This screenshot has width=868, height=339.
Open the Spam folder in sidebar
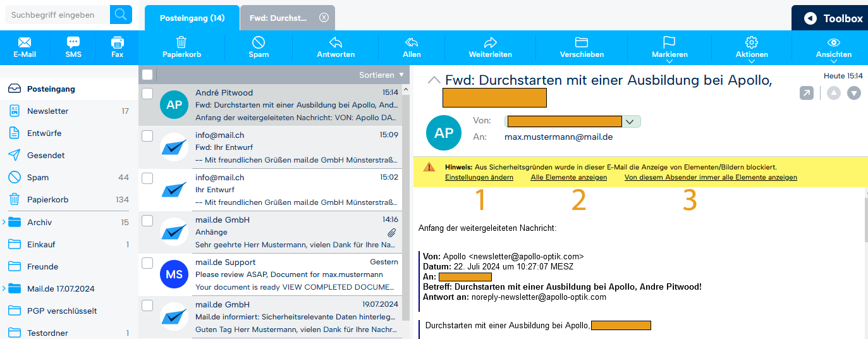coord(69,178)
